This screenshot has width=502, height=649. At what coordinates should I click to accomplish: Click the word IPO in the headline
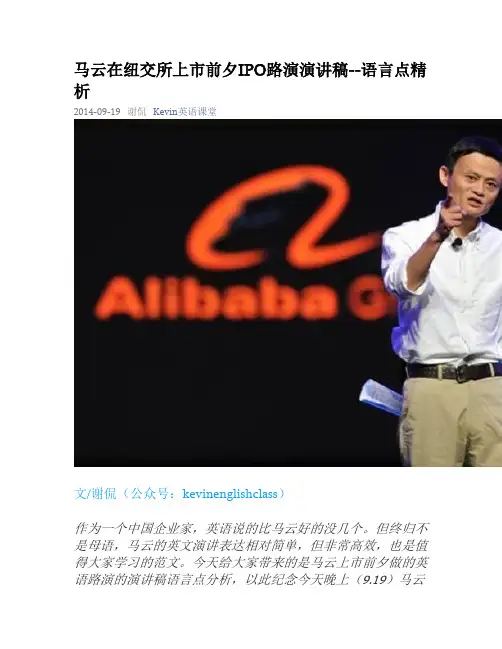[251, 70]
